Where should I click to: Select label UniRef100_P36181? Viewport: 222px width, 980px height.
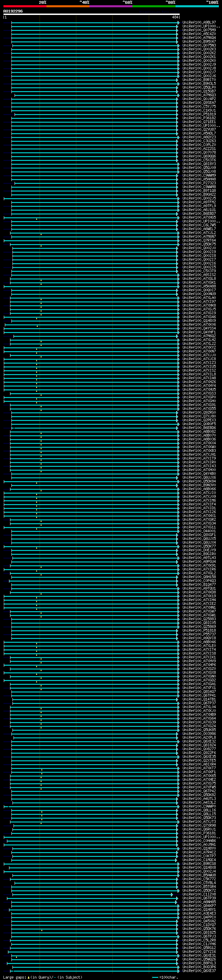point(199,833)
